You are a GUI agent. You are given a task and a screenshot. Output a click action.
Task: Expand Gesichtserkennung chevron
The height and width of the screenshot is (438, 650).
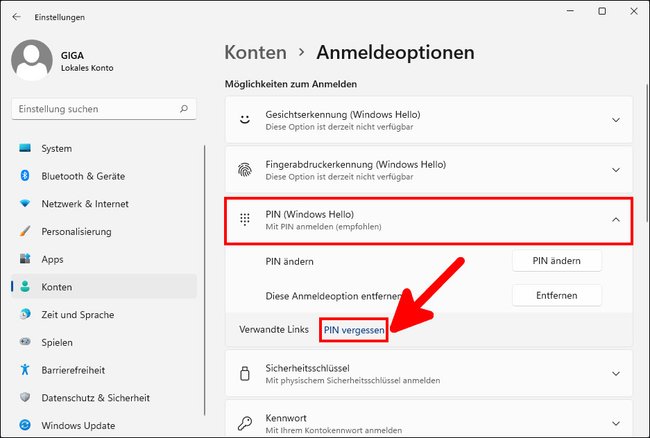tap(616, 120)
